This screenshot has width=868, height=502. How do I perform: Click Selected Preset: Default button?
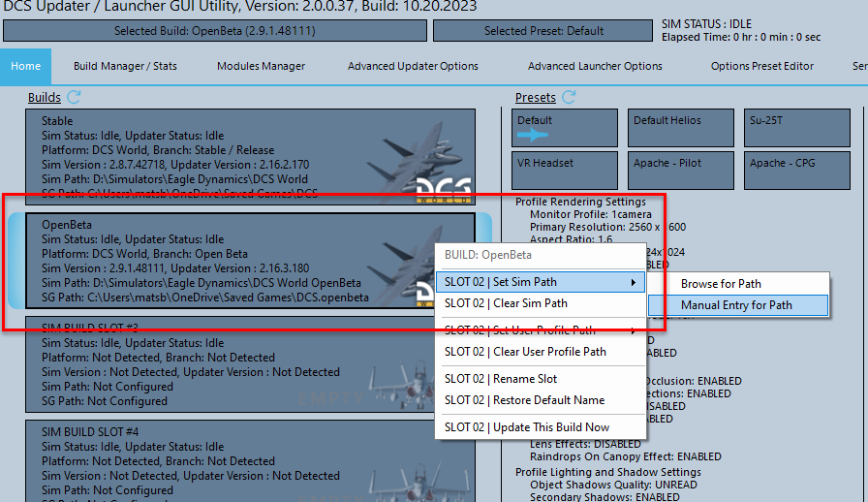(x=543, y=31)
